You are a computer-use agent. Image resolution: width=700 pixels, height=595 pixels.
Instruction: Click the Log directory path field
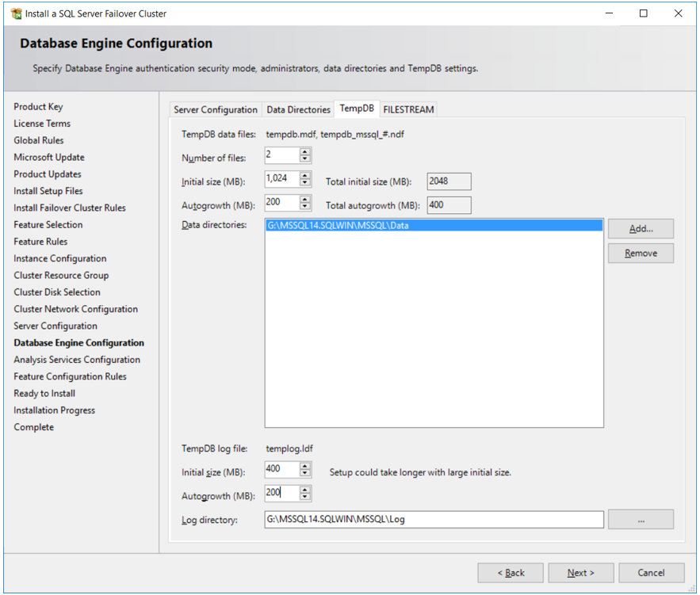434,520
